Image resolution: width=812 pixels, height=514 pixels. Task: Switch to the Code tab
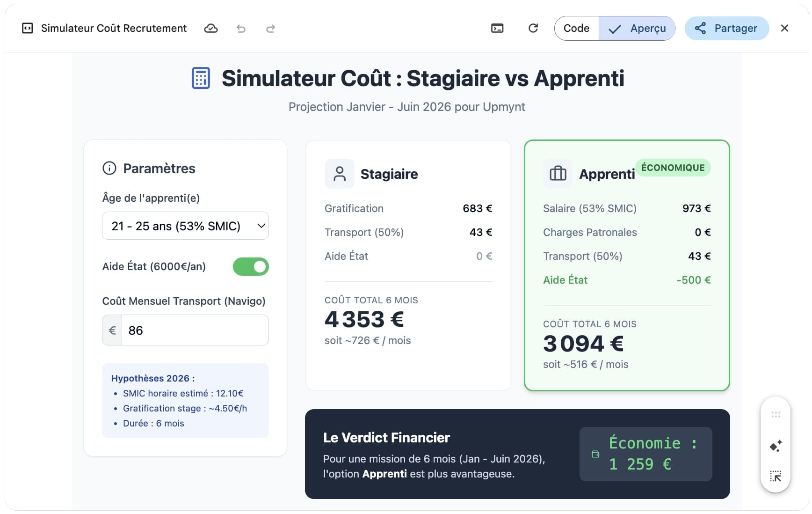pyautogui.click(x=576, y=28)
